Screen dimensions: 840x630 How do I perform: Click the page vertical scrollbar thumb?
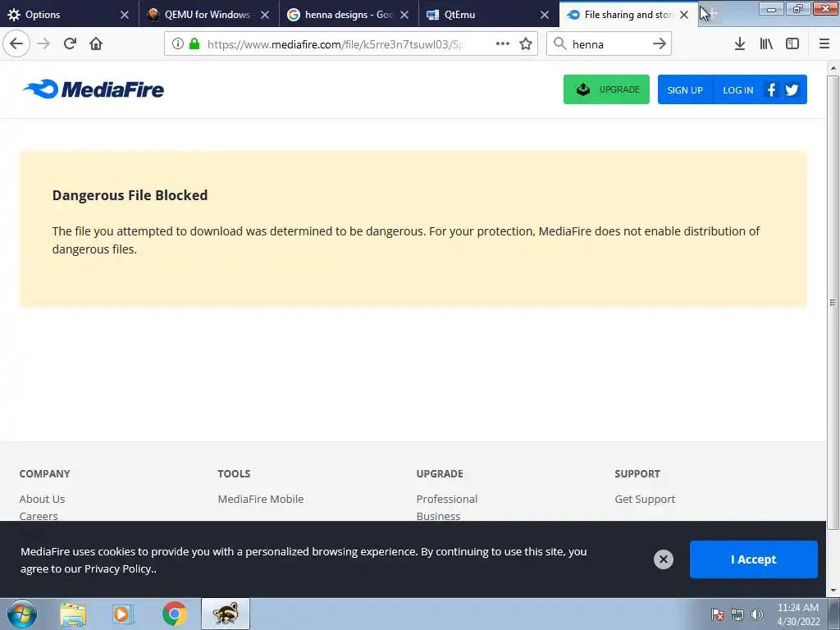[x=833, y=303]
